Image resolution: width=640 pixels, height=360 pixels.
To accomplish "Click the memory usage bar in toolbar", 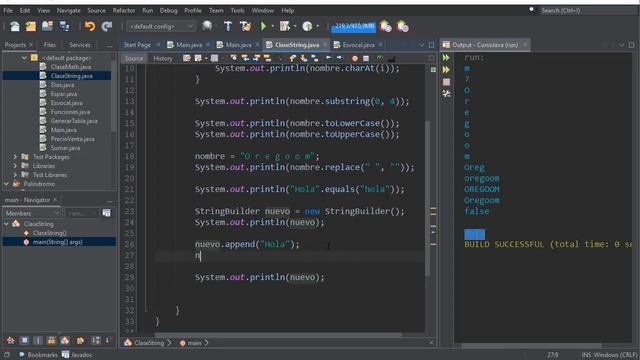I will [353, 27].
